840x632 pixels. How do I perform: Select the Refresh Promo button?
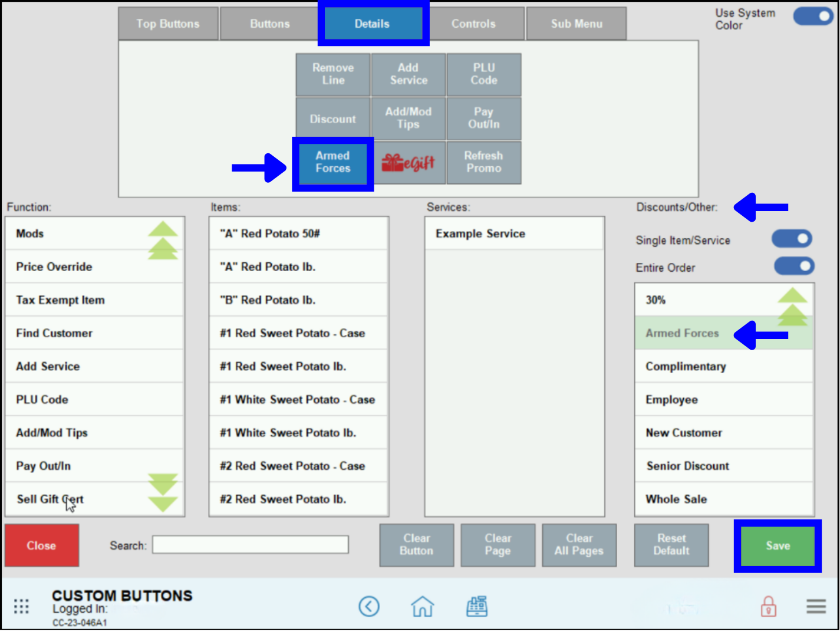tap(484, 163)
